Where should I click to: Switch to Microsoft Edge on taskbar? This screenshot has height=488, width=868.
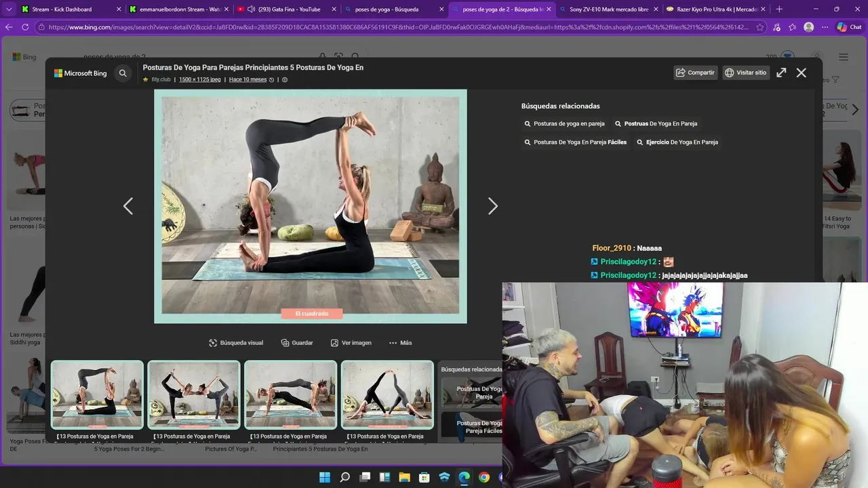(x=464, y=477)
